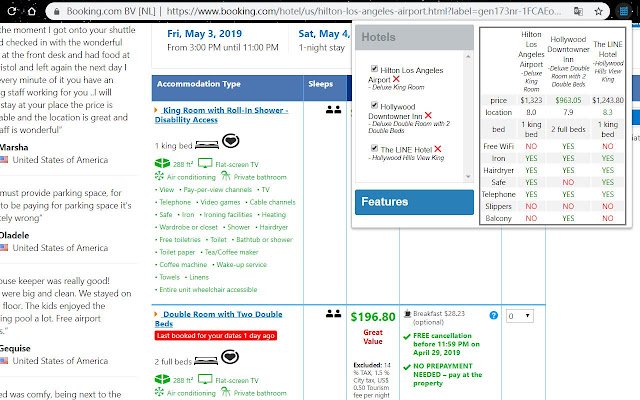Click the two-person sleeps icon for Double Room
This screenshot has width=640, height=400.
click(333, 314)
